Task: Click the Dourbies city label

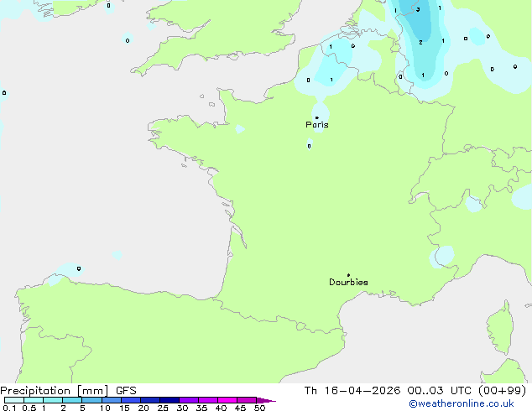Action: click(348, 282)
